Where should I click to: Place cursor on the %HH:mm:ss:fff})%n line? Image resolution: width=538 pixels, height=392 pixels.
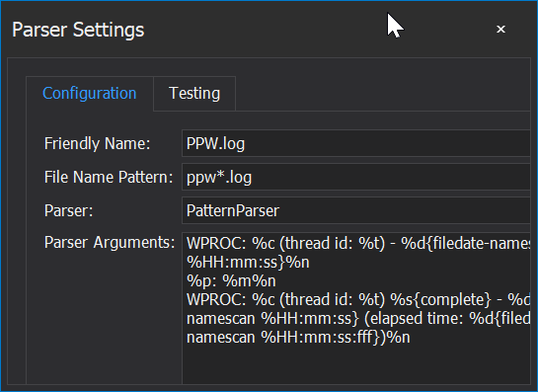click(298, 338)
